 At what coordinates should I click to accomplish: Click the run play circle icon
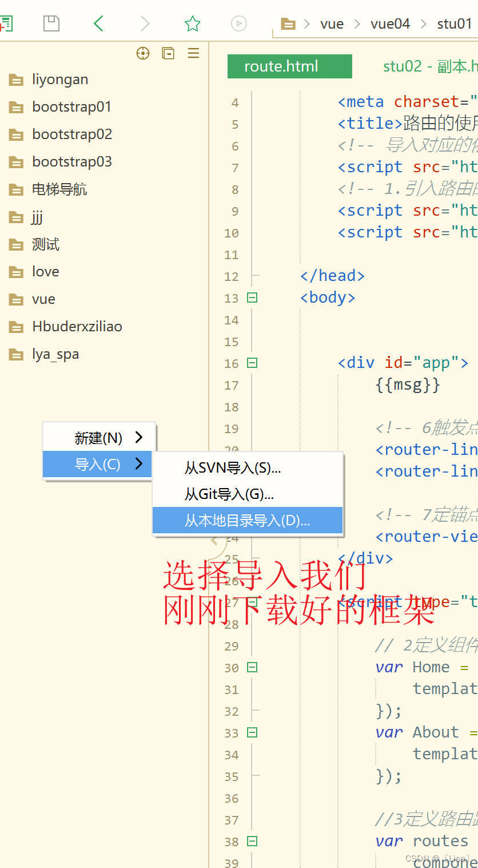[x=239, y=23]
